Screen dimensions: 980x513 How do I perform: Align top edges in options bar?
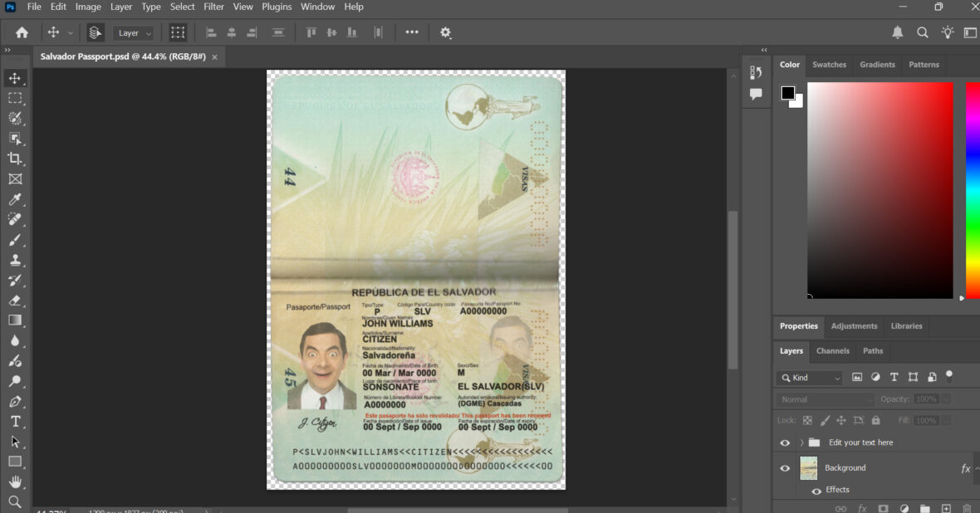pos(311,32)
